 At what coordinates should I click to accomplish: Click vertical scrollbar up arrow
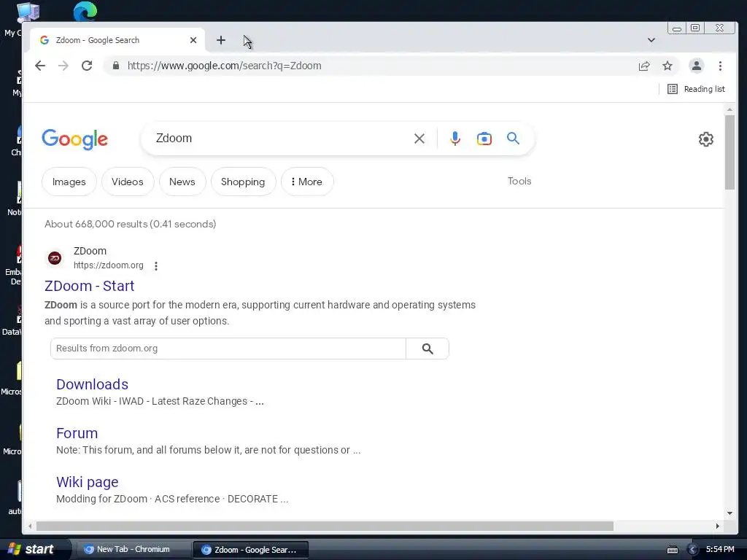[x=729, y=110]
